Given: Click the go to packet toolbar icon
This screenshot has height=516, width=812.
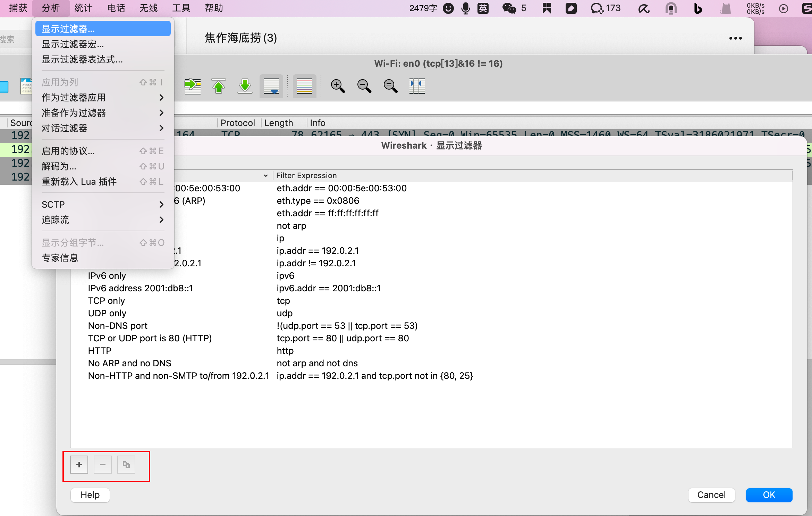Looking at the screenshot, I should [193, 86].
